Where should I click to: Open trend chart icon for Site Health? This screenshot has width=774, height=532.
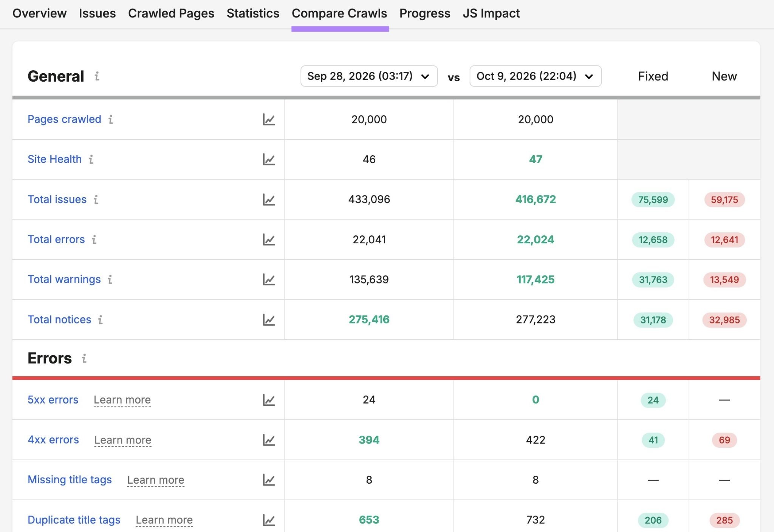coord(269,159)
